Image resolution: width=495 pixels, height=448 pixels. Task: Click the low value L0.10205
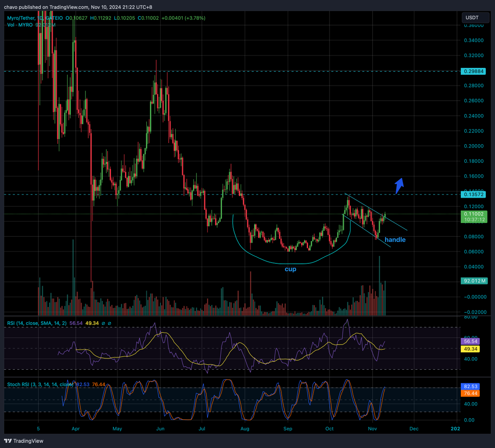pos(125,18)
